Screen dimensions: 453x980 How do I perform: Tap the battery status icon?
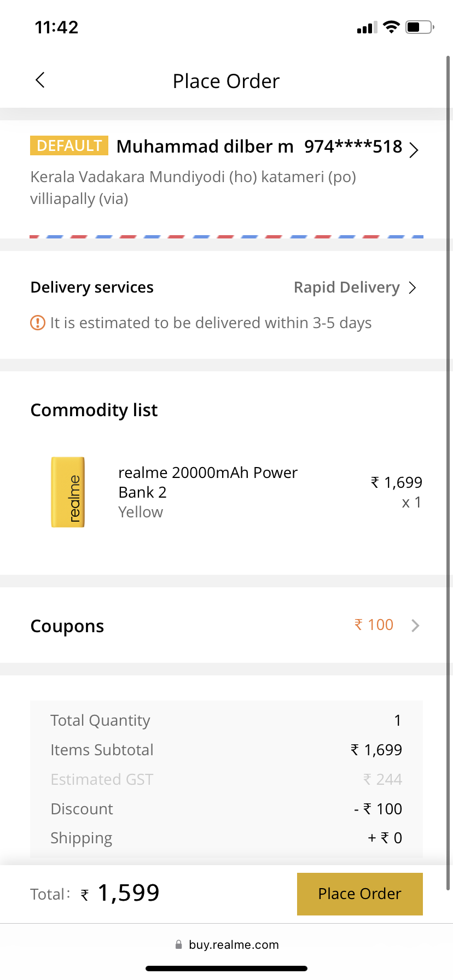coord(420,27)
